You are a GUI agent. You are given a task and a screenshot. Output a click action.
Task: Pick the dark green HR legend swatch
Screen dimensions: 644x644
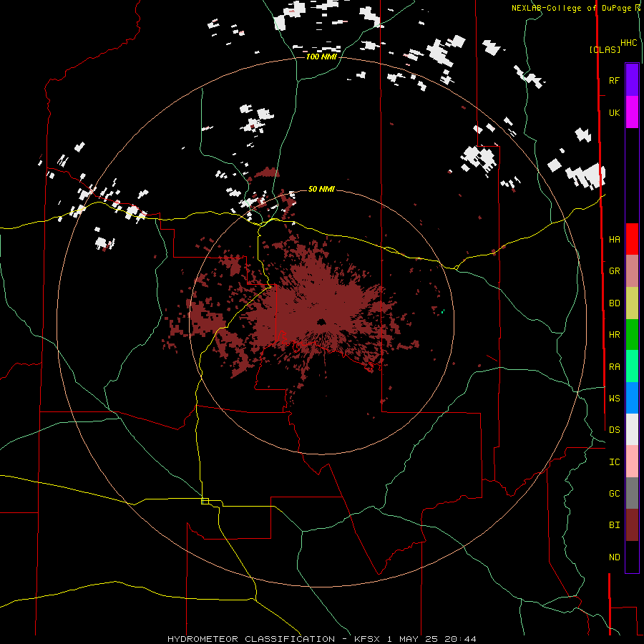pyautogui.click(x=632, y=335)
